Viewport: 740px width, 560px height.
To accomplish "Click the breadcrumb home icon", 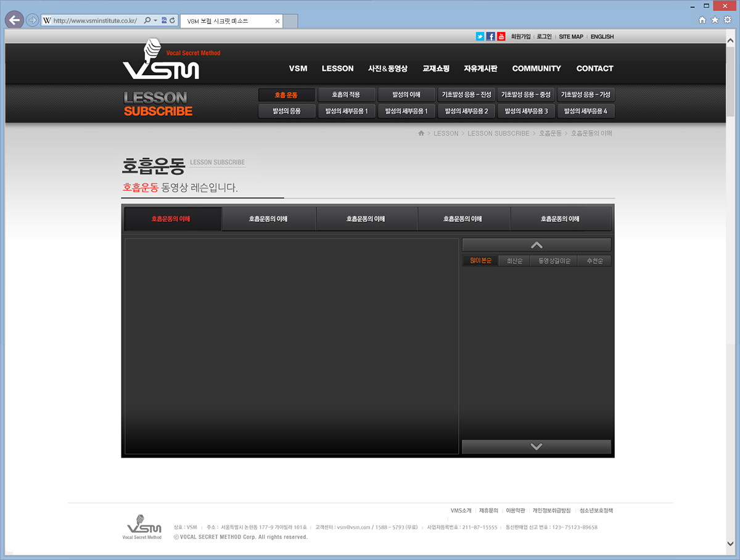I will pyautogui.click(x=421, y=133).
